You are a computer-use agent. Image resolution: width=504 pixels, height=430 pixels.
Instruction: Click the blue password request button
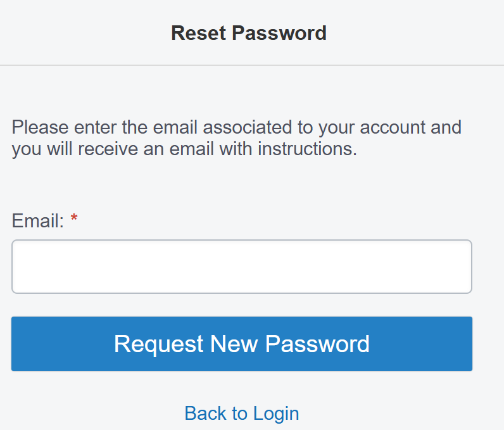(x=242, y=344)
